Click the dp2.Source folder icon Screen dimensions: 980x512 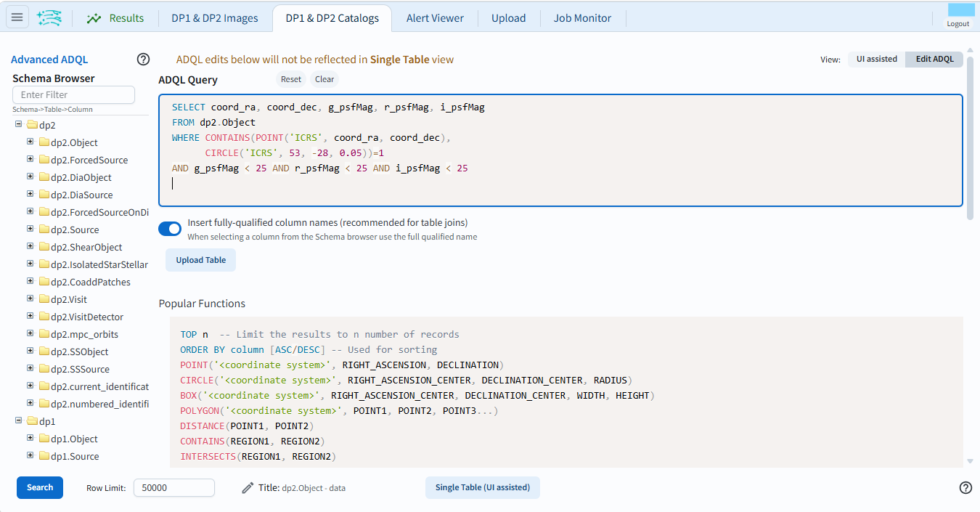44,229
